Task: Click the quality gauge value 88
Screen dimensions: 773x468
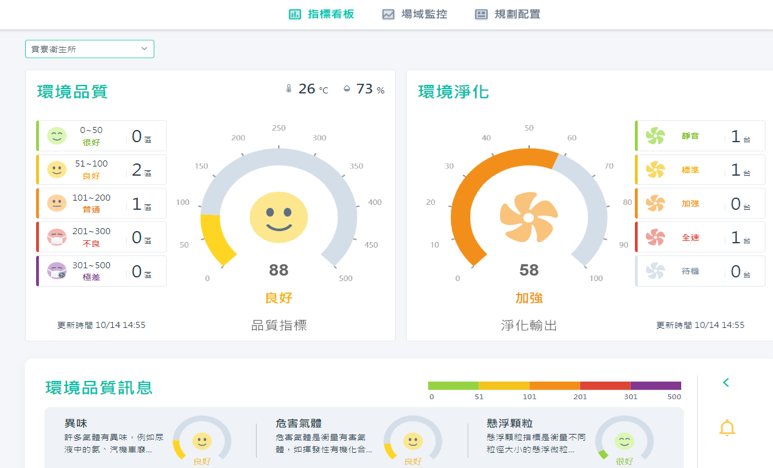Action: point(279,270)
